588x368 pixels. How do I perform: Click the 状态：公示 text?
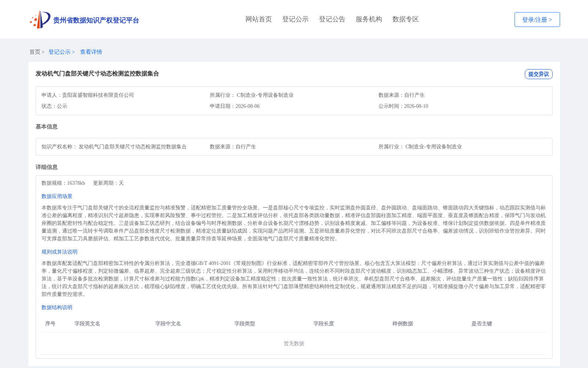pos(54,106)
